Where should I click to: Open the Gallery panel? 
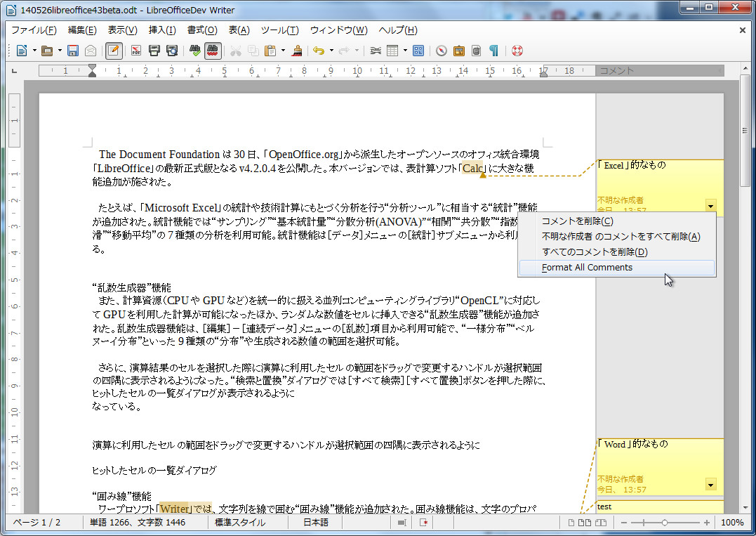(x=458, y=50)
